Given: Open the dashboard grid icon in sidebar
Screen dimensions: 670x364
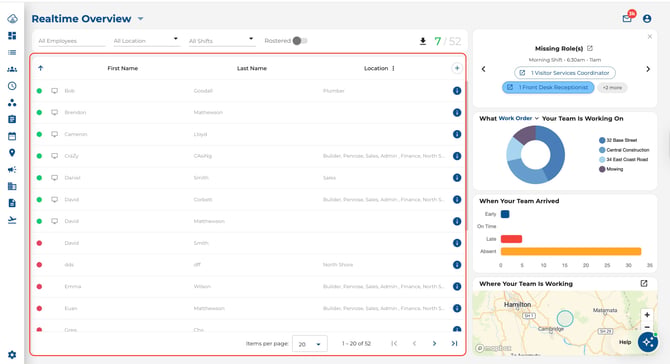Looking at the screenshot, I should pyautogui.click(x=12, y=35).
